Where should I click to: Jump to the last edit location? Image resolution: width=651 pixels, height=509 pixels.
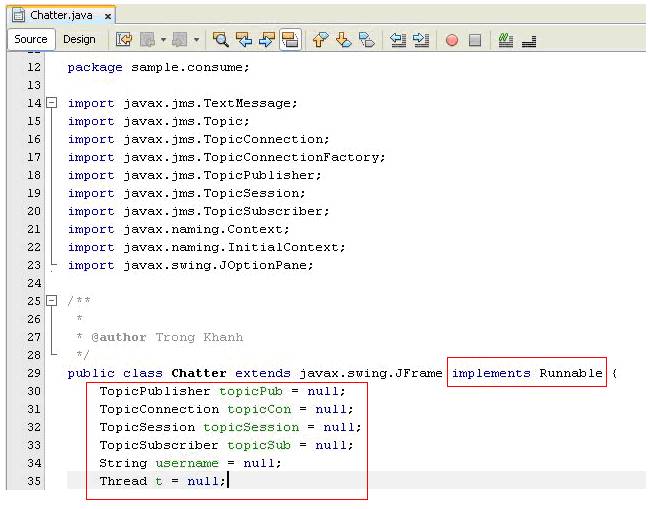[124, 40]
